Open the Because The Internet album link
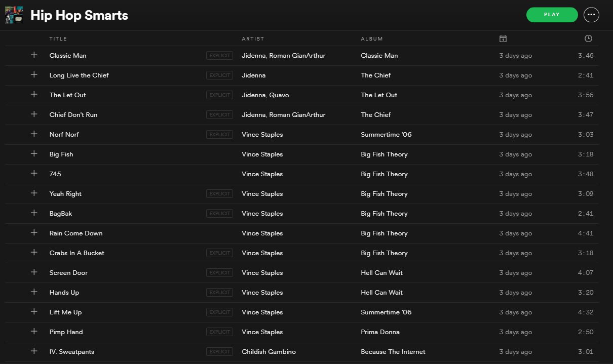The width and height of the screenshot is (613, 364). click(x=393, y=352)
